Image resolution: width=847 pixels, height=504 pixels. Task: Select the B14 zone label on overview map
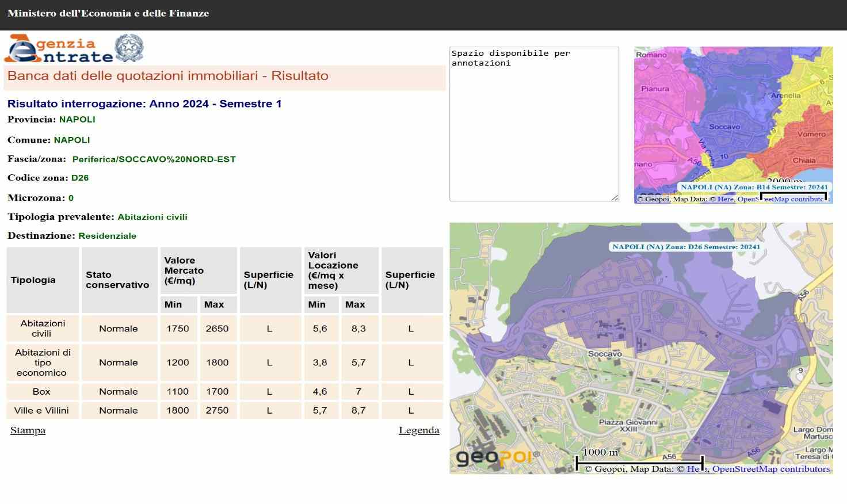754,187
